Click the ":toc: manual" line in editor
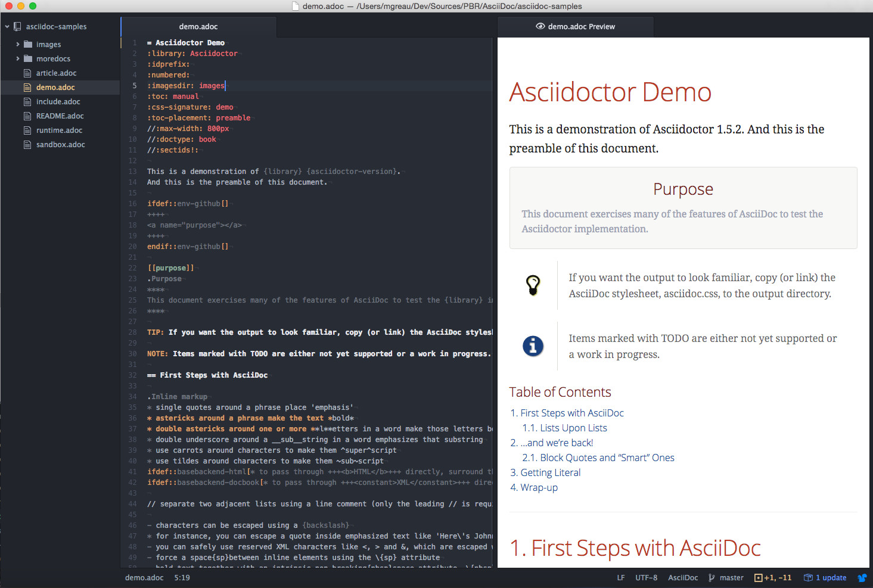Viewport: 873px width, 588px height. click(x=173, y=97)
